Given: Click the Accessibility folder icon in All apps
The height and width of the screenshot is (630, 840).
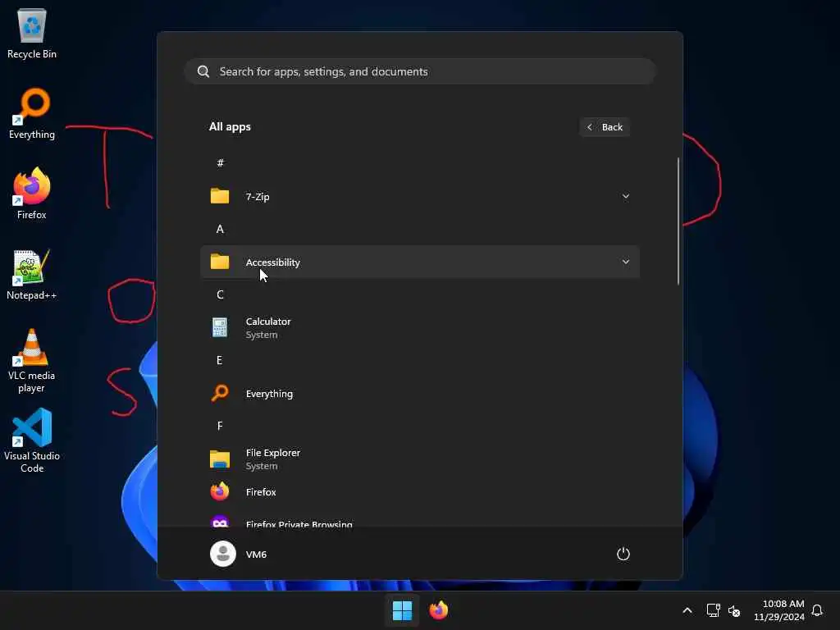Looking at the screenshot, I should tap(220, 262).
